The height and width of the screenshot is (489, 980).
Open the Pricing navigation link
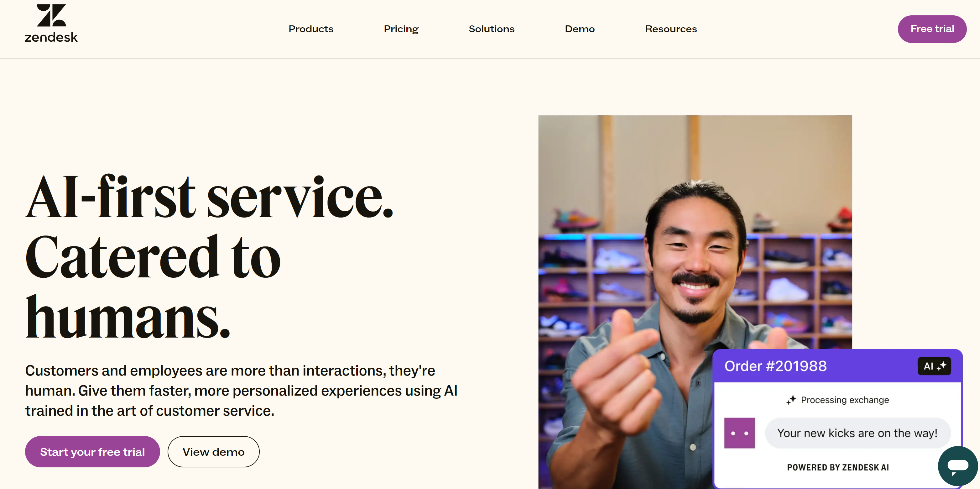click(401, 29)
